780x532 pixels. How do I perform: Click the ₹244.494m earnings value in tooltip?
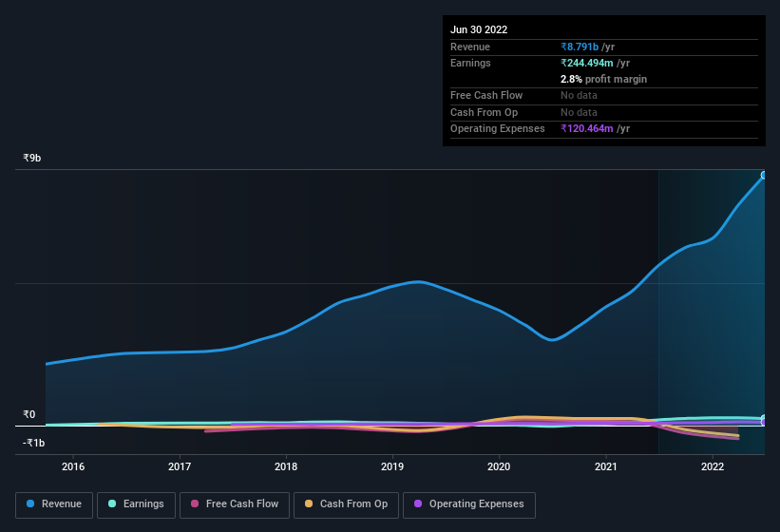pos(587,63)
